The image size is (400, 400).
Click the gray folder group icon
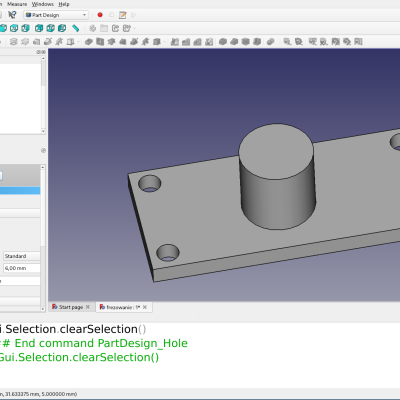tap(104, 28)
